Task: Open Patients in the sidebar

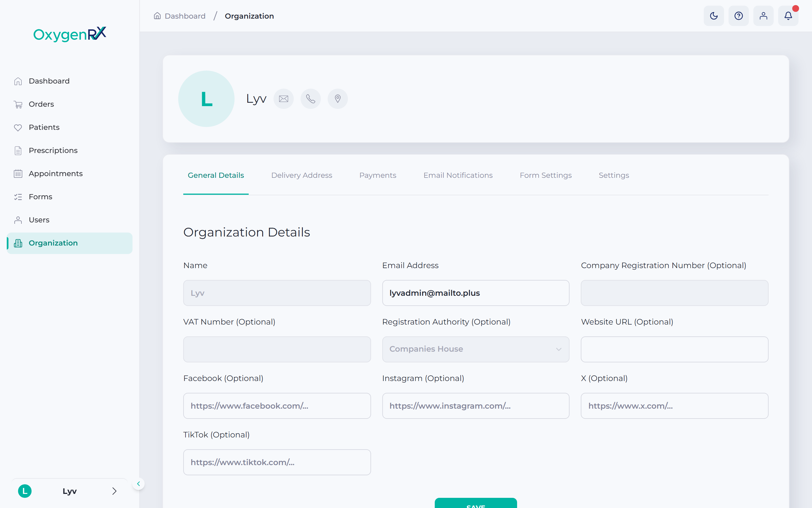Action: 69,128
